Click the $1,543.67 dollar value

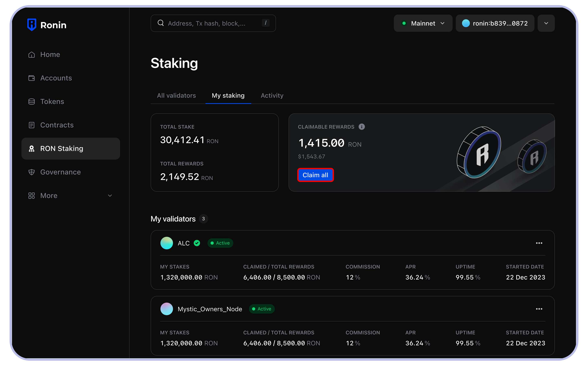(x=312, y=157)
